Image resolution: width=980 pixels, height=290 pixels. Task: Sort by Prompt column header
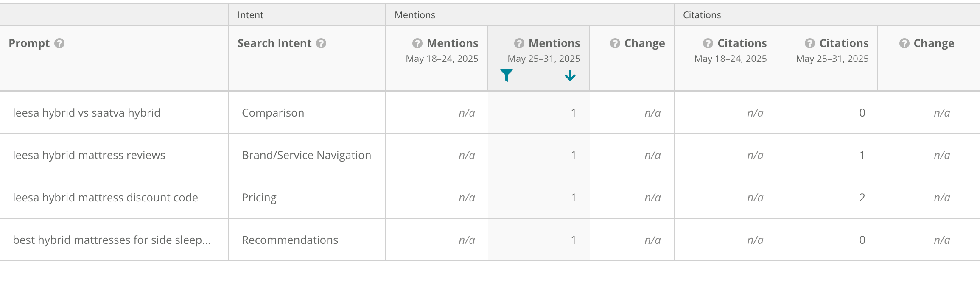click(29, 43)
